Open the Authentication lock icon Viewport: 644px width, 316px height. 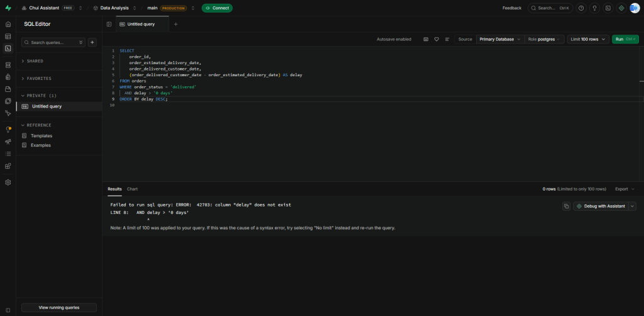point(8,77)
